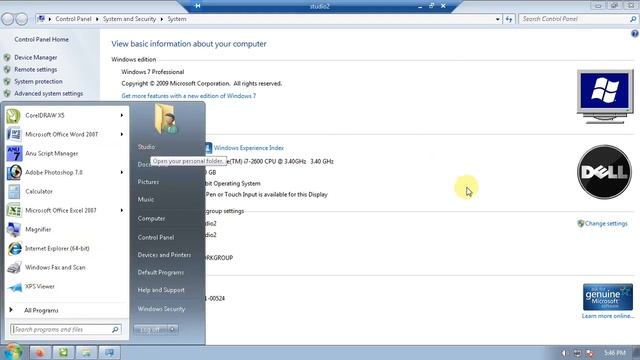Click the user account folder picture

166,118
